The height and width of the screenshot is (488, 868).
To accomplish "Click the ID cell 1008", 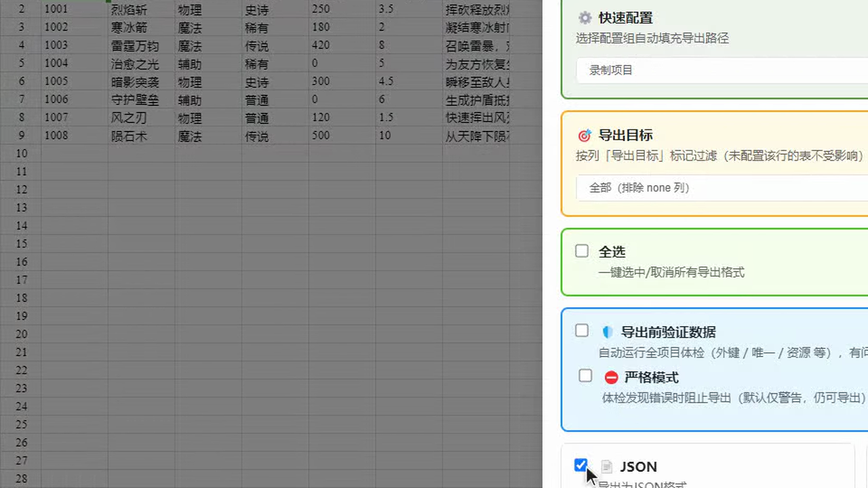I will tap(75, 136).
